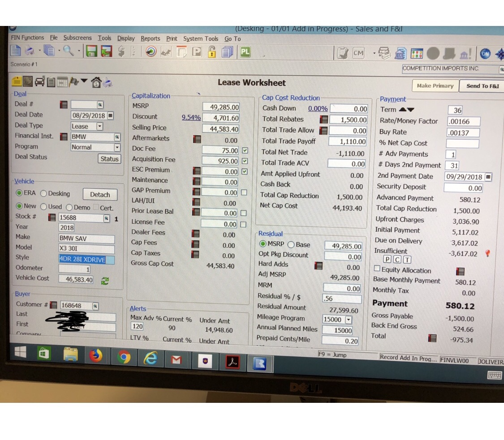The width and height of the screenshot is (504, 440).
Task: Click the Stock # search lookup icon
Action: [106, 218]
